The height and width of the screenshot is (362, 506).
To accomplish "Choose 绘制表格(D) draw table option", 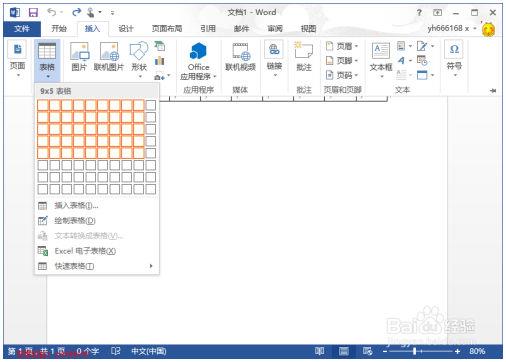I will point(97,221).
